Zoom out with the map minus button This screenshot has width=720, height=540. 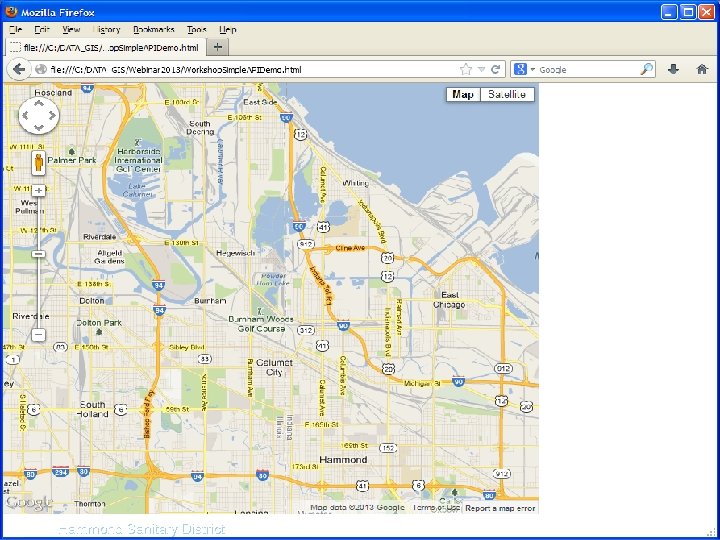(39, 335)
